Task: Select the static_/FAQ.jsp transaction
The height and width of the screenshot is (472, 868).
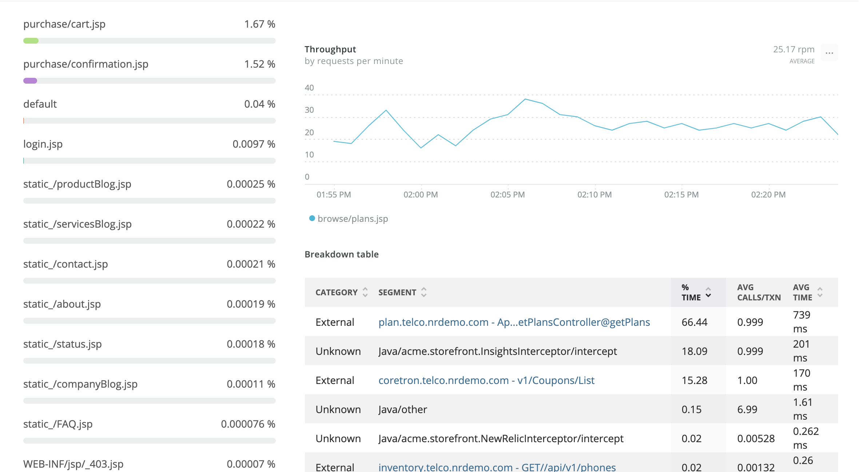Action: [x=58, y=424]
